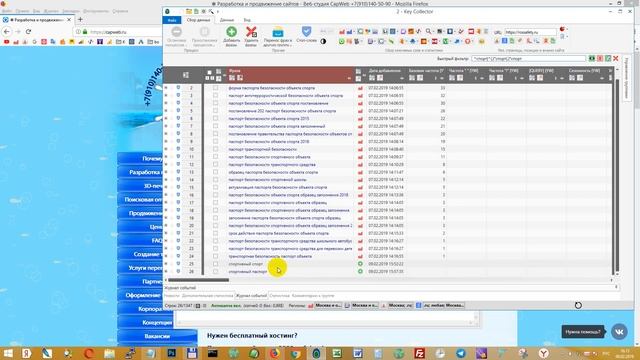Tick checkbox of row 5
The height and width of the screenshot is (360, 640).
215,111
